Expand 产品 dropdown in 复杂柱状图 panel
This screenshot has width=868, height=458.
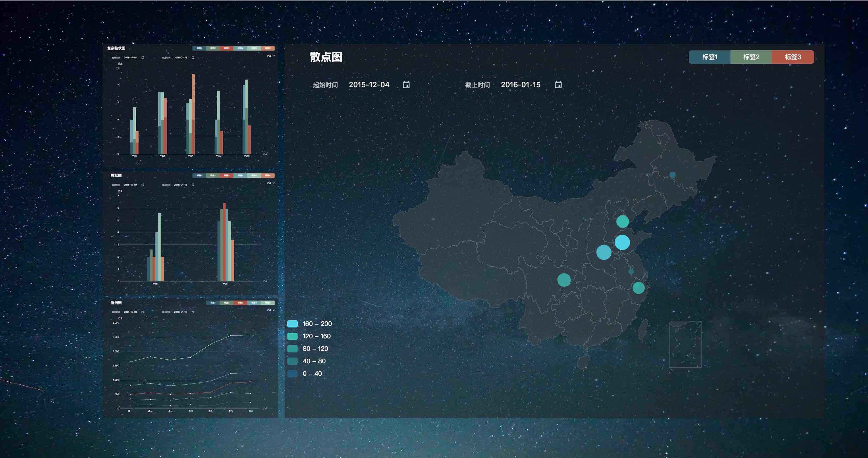coord(271,56)
